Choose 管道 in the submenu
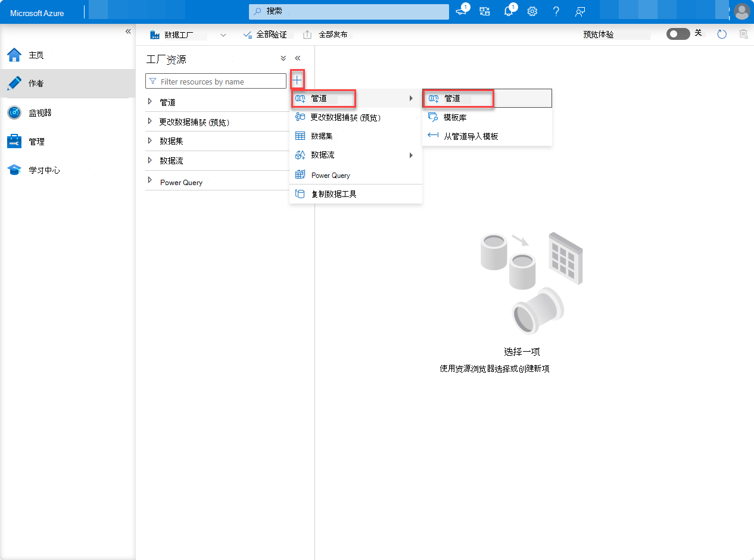The height and width of the screenshot is (560, 754). tap(487, 98)
